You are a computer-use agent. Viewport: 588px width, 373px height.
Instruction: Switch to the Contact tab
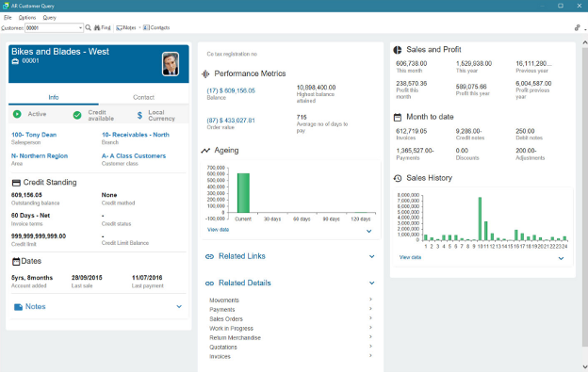point(143,97)
